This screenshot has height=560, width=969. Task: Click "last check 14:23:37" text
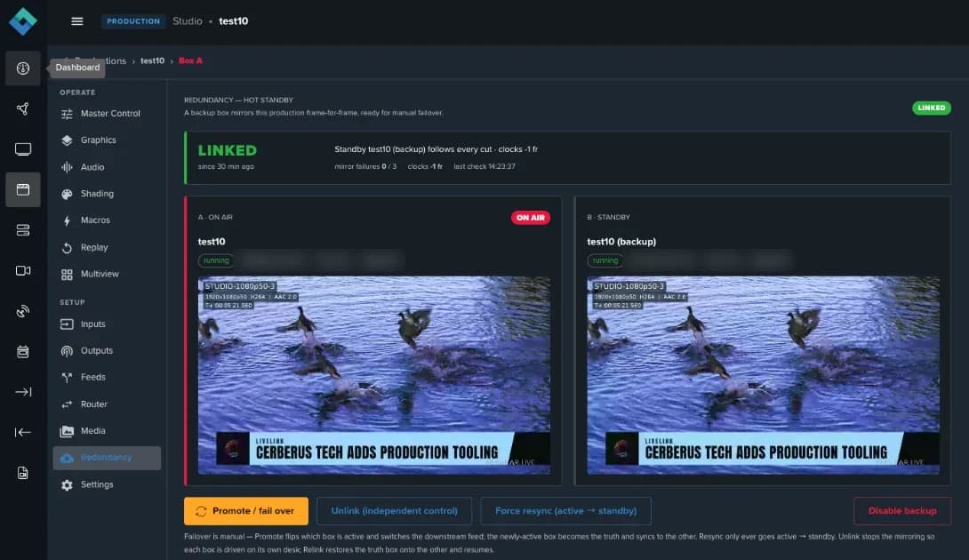484,166
